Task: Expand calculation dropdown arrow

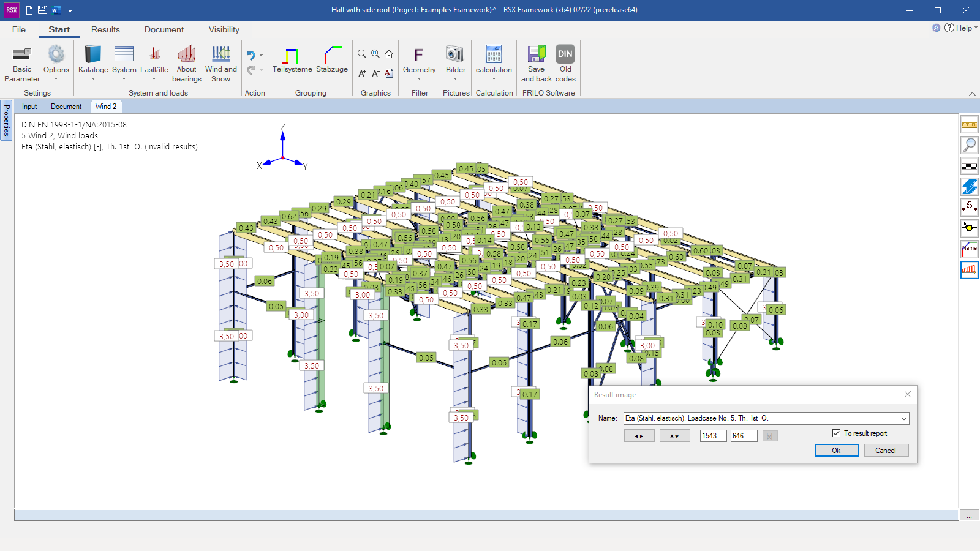Action: click(x=494, y=79)
